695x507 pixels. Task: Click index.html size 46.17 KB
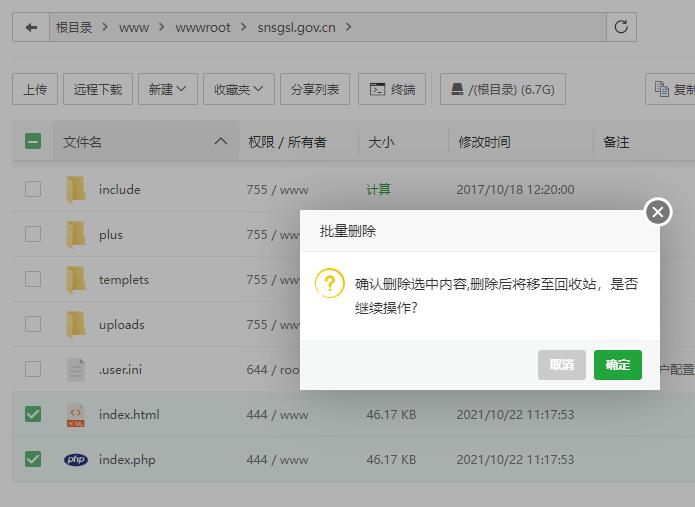[391, 415]
